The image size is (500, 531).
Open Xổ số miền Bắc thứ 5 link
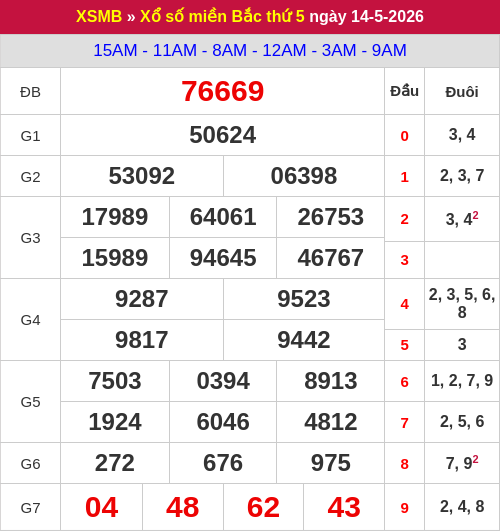coord(222,16)
